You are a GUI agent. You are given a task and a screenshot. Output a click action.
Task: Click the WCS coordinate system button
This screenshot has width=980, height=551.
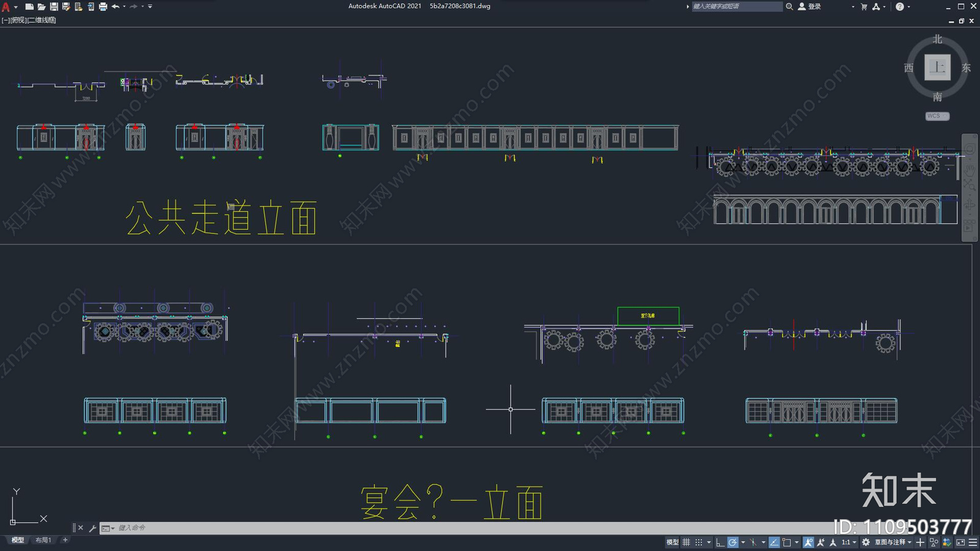pyautogui.click(x=937, y=116)
